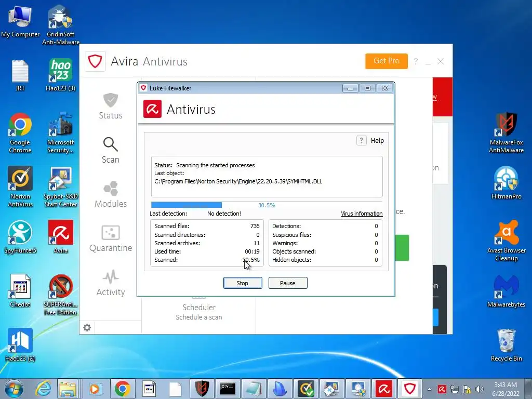Open My Computer desktop icon
532x399 pixels.
click(20, 21)
